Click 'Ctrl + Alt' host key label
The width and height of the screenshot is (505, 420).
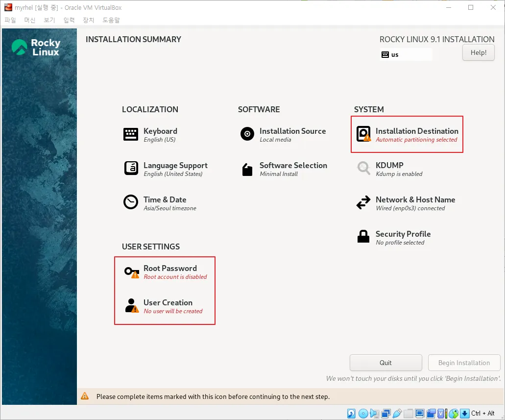pyautogui.click(x=482, y=413)
